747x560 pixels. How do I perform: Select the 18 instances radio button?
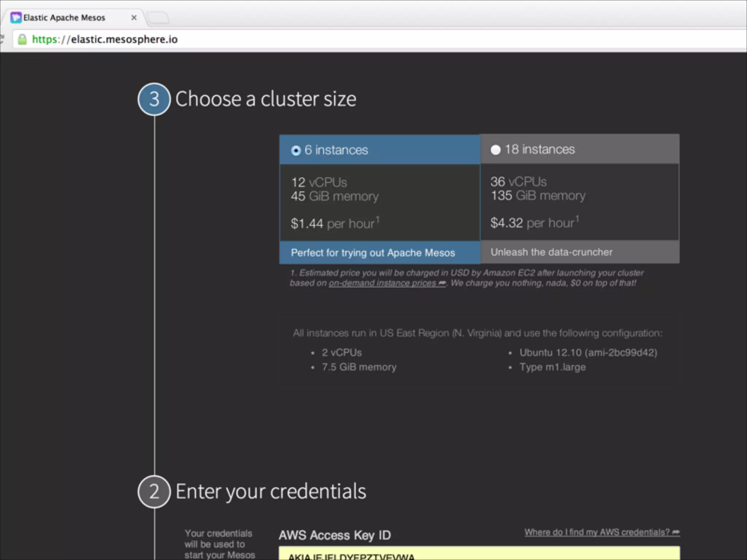[495, 150]
